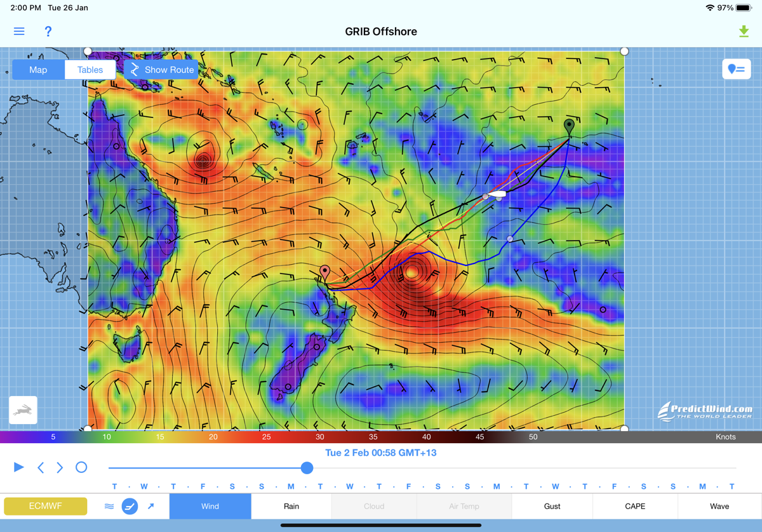The width and height of the screenshot is (762, 532).
Task: Click the arrow icon beside the streamlines toggle
Action: [x=152, y=506]
